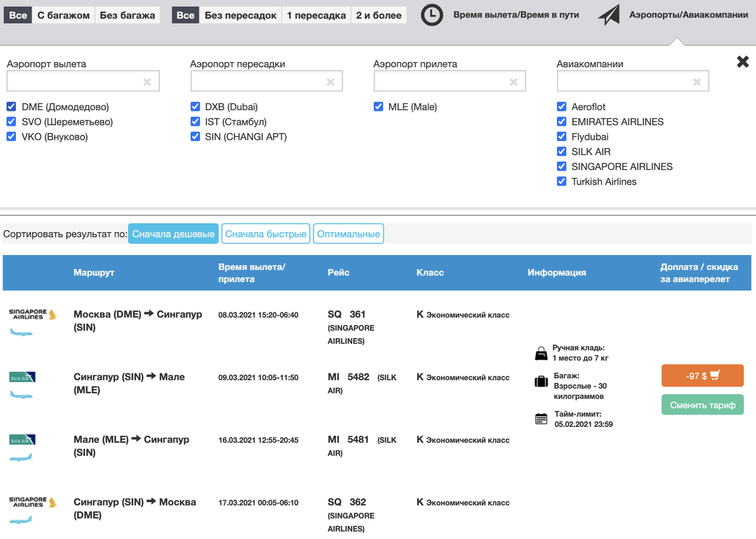756x539 pixels.
Task: Click the orange -97 $ cart button
Action: point(702,376)
